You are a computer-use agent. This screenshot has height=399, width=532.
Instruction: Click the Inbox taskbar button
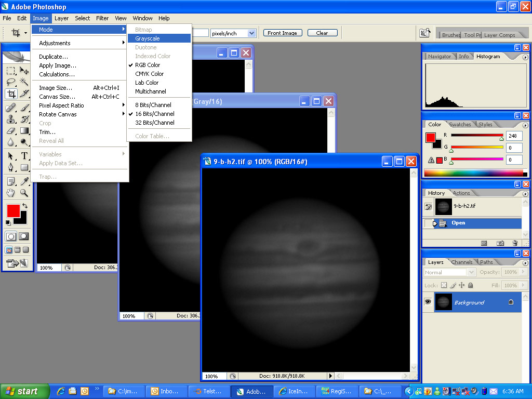tap(166, 391)
